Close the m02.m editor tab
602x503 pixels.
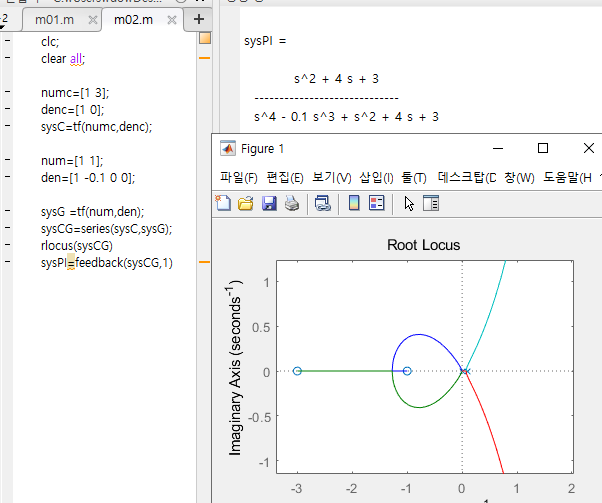coord(172,20)
